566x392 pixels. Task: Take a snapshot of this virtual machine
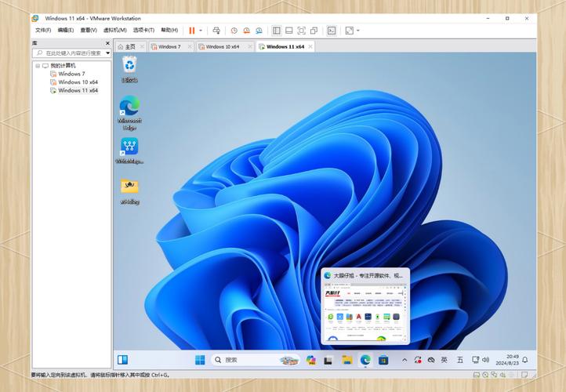234,31
